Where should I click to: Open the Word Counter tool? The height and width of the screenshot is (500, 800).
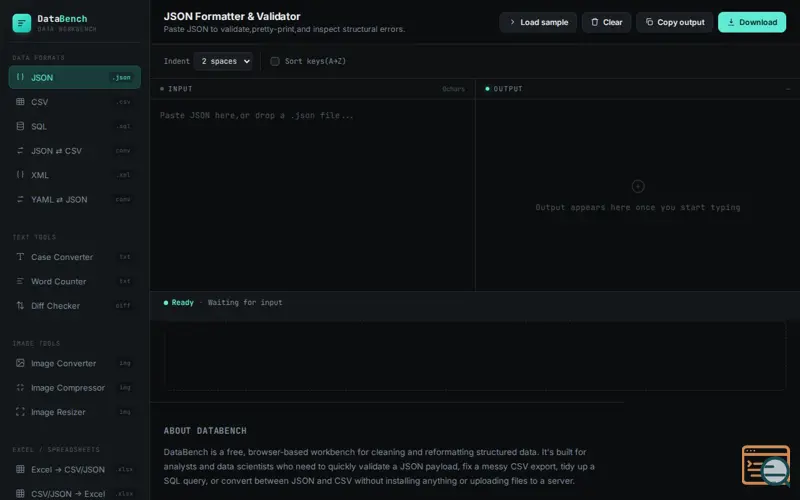point(74,281)
